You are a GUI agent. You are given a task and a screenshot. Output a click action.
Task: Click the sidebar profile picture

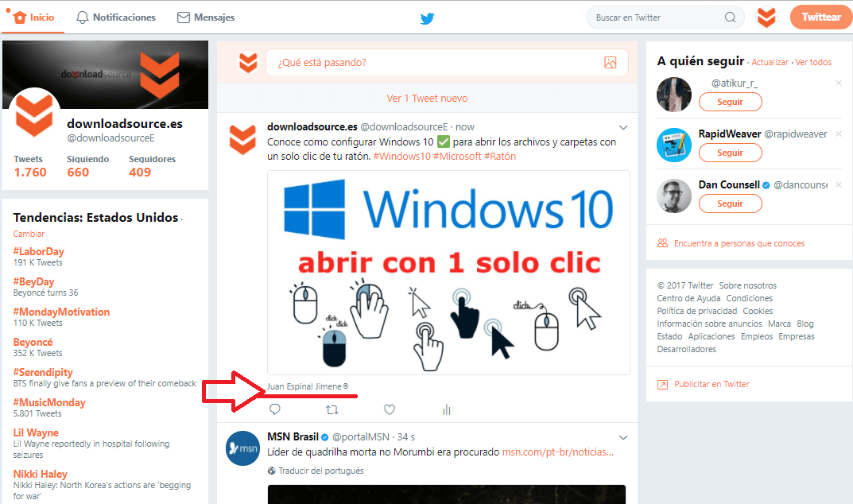34,114
